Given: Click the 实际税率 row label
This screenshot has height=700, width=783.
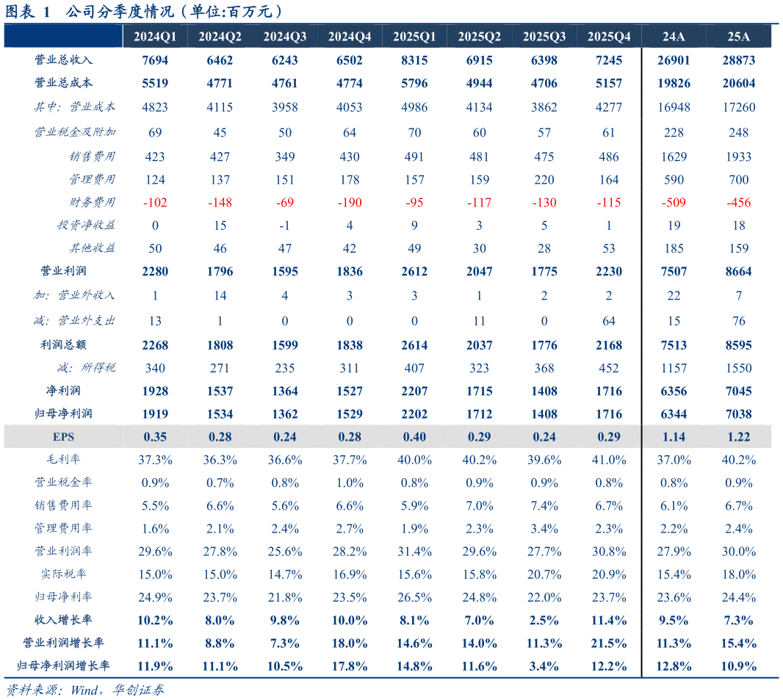Looking at the screenshot, I should click(x=63, y=574).
